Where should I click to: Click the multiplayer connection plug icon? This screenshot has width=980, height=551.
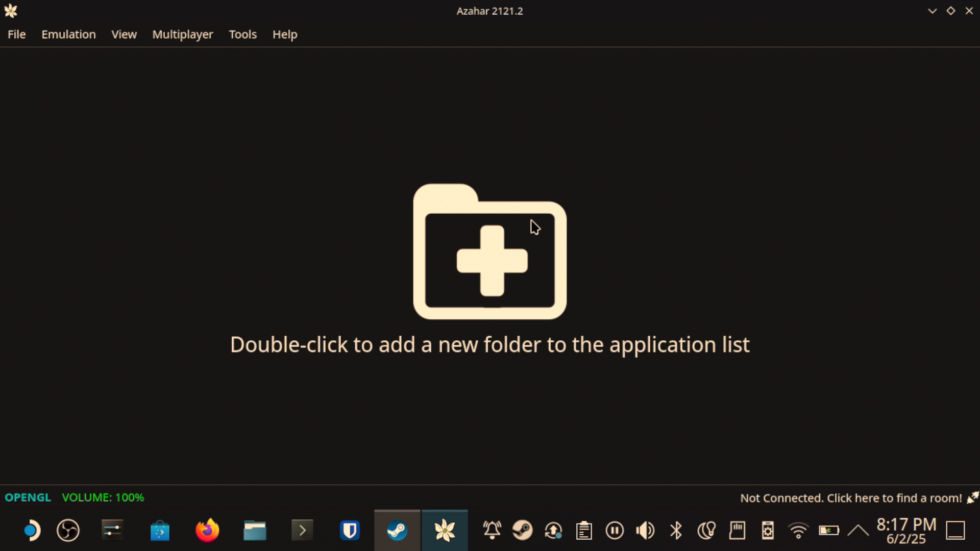coord(973,497)
